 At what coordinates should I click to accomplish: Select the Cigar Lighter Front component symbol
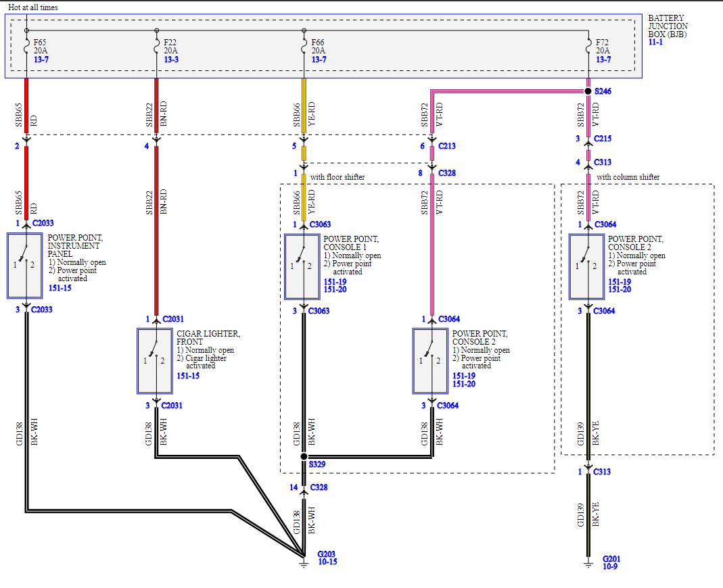pos(155,360)
